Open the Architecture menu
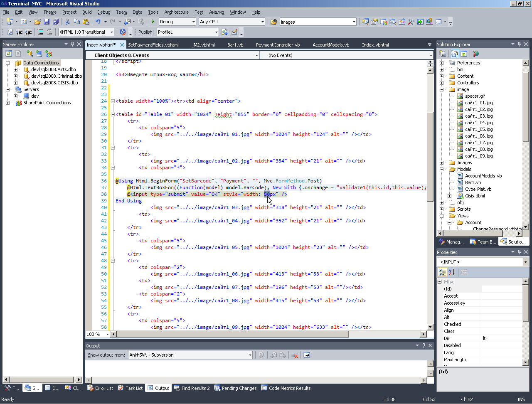The width and height of the screenshot is (532, 404). pyautogui.click(x=176, y=12)
